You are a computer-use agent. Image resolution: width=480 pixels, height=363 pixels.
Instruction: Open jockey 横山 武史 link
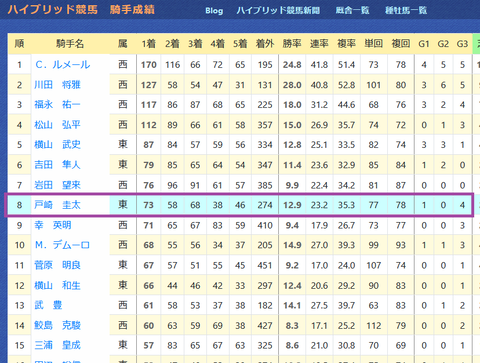coord(57,145)
